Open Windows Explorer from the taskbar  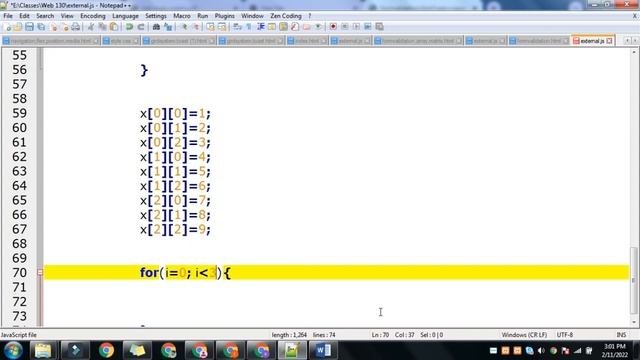43,350
